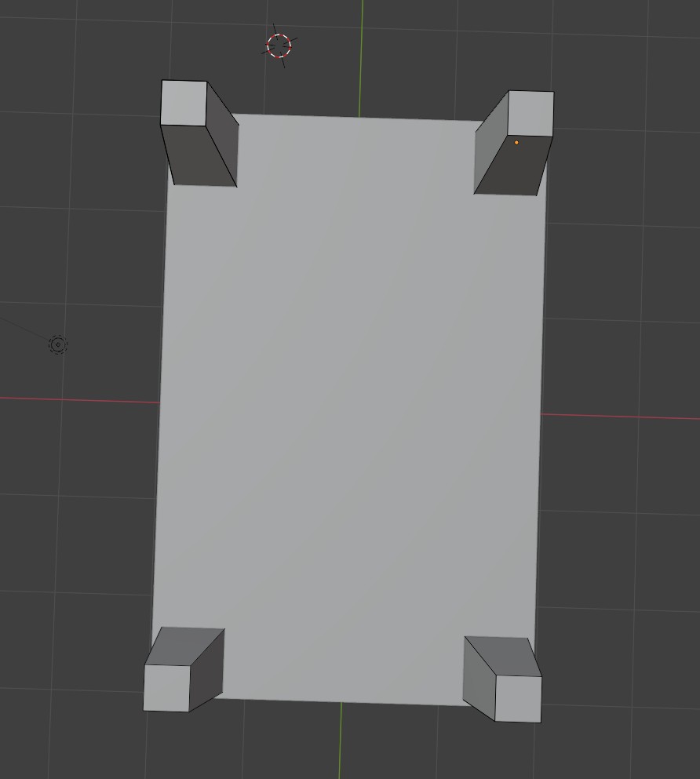Click the 3D cursor crosshair
The width and height of the screenshot is (700, 779).
click(x=279, y=46)
